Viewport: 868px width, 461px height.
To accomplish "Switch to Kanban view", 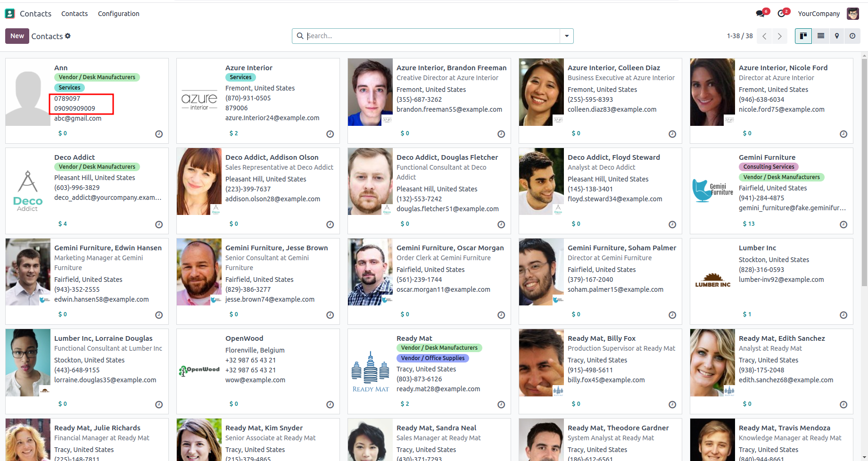I will click(803, 36).
